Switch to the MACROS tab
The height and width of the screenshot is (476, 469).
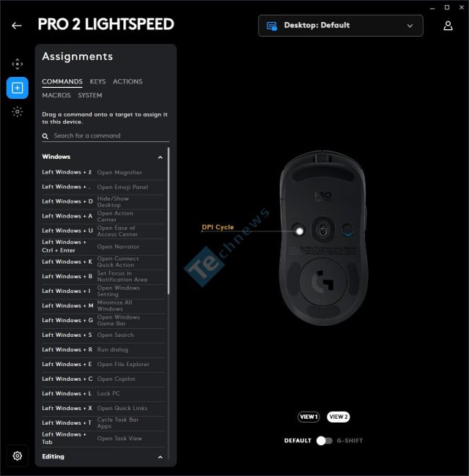(56, 95)
